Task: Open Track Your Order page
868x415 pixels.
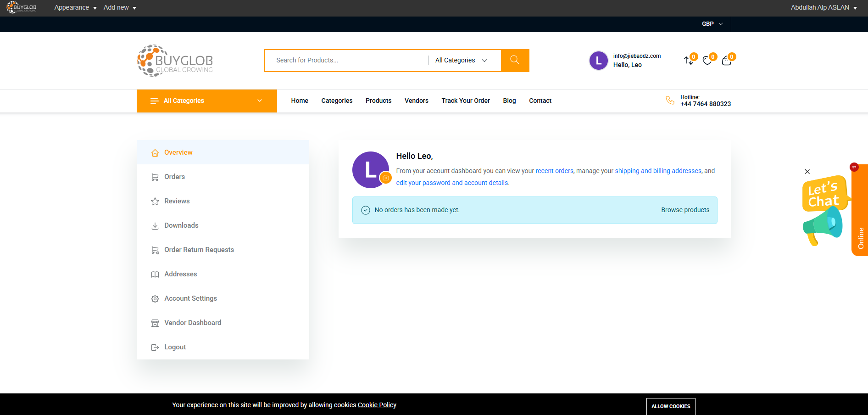Action: click(x=466, y=101)
